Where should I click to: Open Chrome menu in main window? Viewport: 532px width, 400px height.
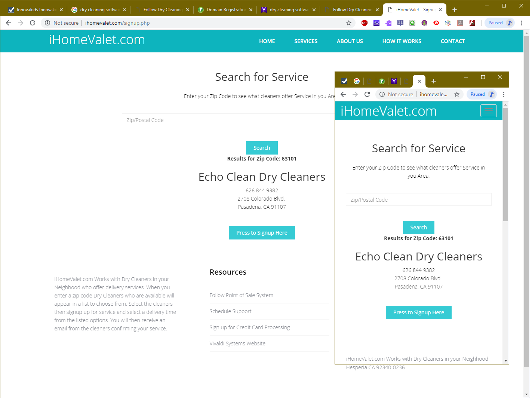click(522, 23)
